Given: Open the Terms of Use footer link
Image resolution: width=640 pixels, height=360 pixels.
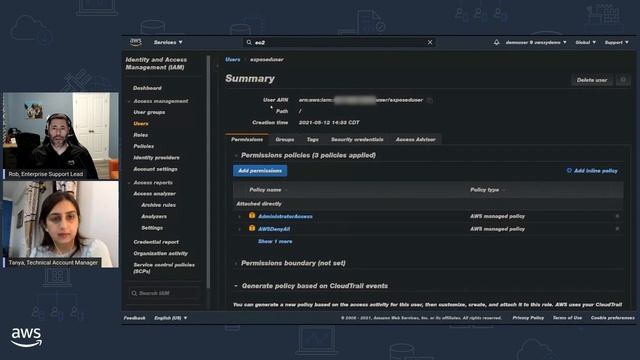Looking at the screenshot, I should coord(567,318).
